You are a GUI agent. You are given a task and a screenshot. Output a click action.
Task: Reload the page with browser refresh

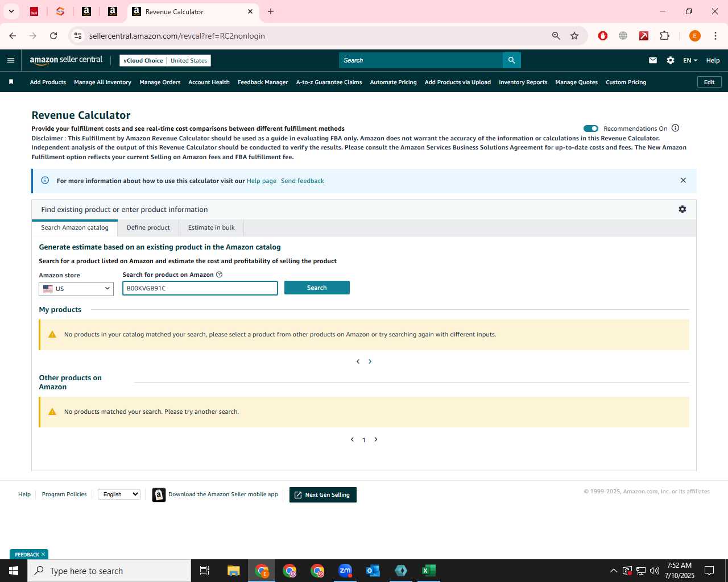(53, 36)
